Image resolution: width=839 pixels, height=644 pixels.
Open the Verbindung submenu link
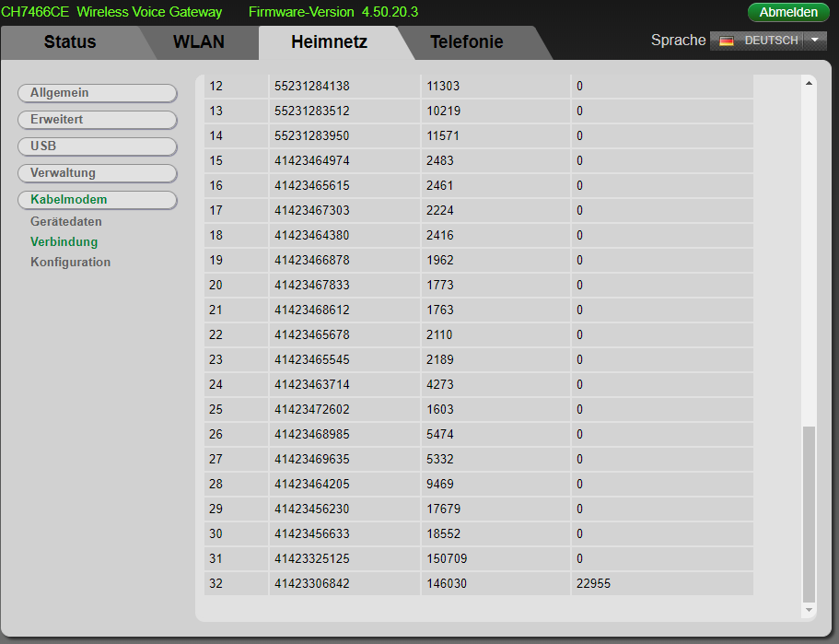64,241
